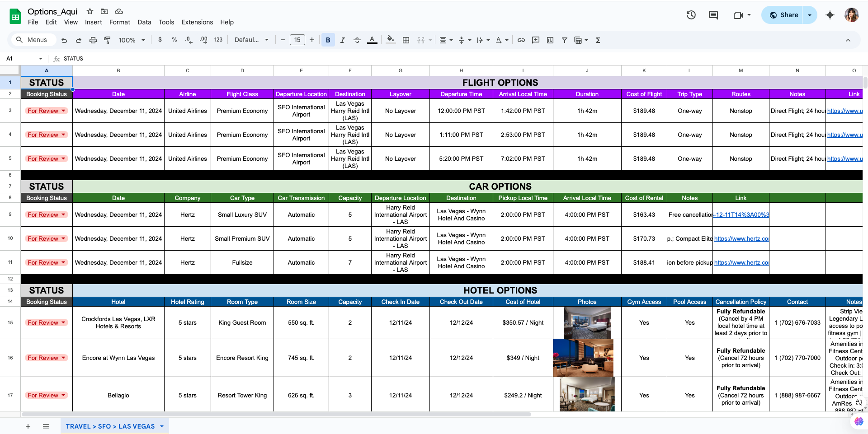
Task: Toggle italic formatting
Action: [x=343, y=40]
